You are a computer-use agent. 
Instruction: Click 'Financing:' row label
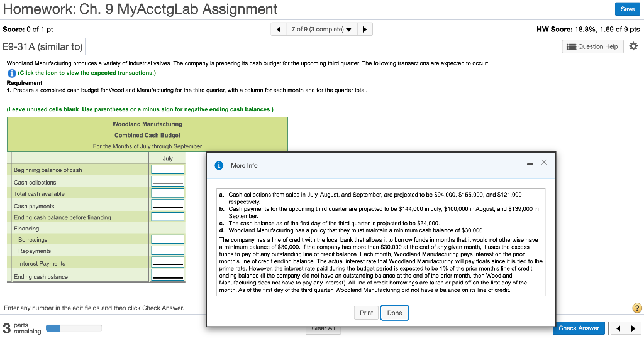coord(27,229)
